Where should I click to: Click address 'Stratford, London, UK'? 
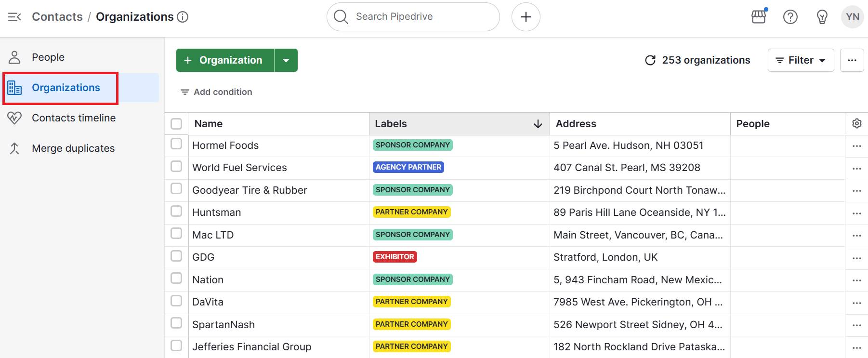pos(605,257)
